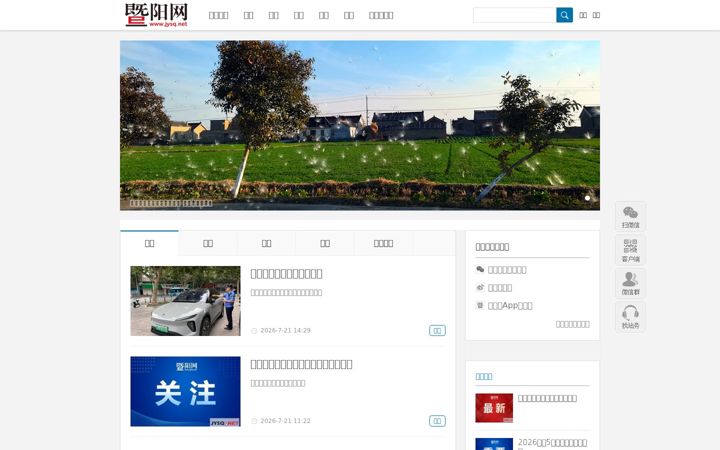
Task: Switch to the fifth four-character news tab
Action: tap(383, 243)
